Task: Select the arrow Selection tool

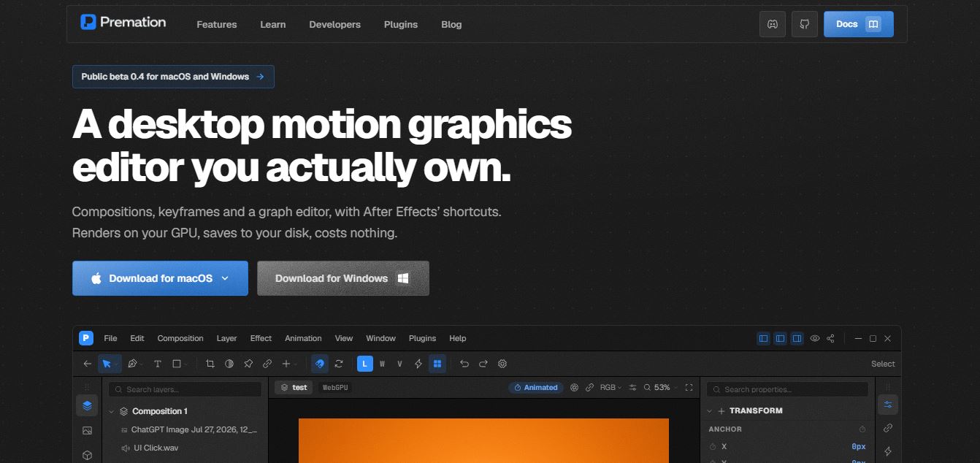Action: [x=107, y=364]
